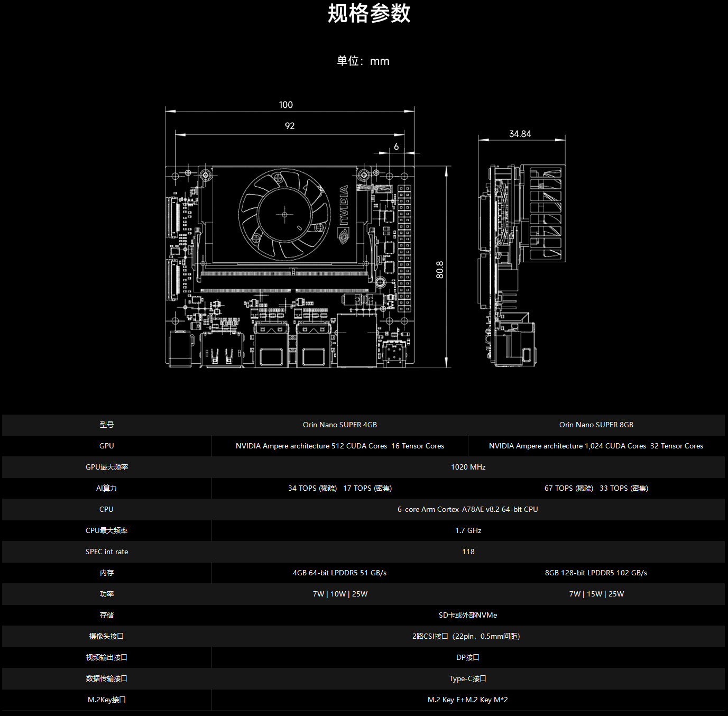Click the 6-core Arm Cortex-A78AE cell
Screen dimensions: 728x716
tap(468, 509)
